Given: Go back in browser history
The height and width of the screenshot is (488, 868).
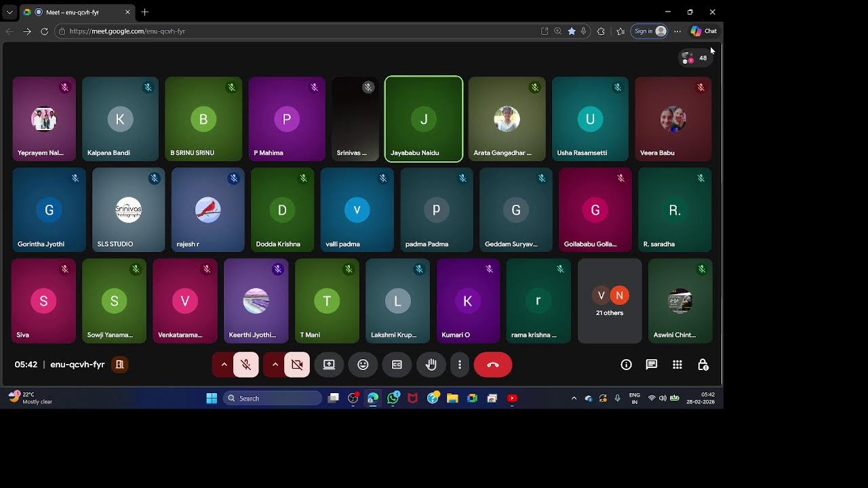Looking at the screenshot, I should tap(9, 31).
